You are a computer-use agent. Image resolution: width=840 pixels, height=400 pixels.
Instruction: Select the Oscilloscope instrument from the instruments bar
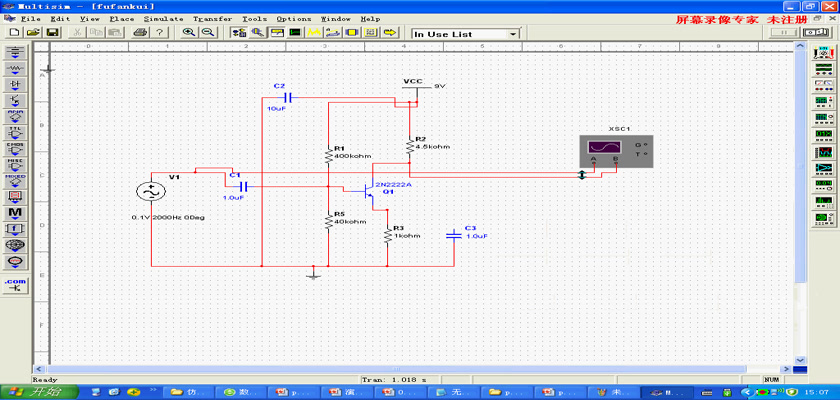pyautogui.click(x=823, y=101)
